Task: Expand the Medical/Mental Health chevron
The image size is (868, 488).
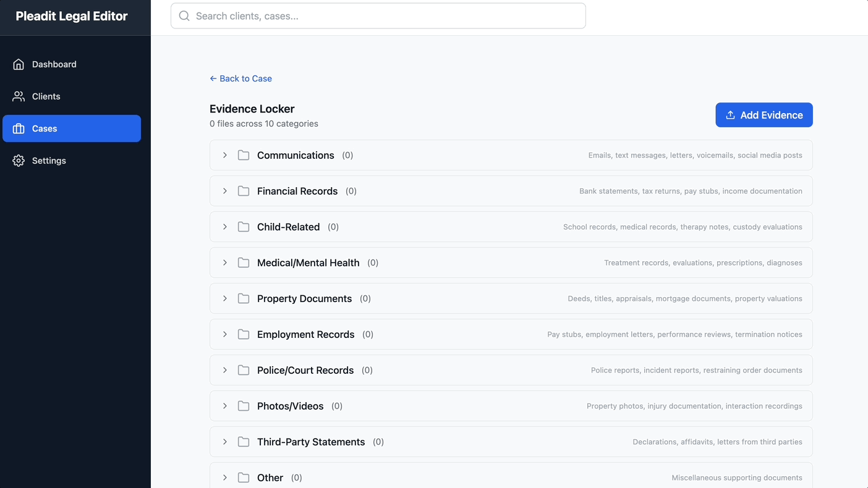Action: 225,263
